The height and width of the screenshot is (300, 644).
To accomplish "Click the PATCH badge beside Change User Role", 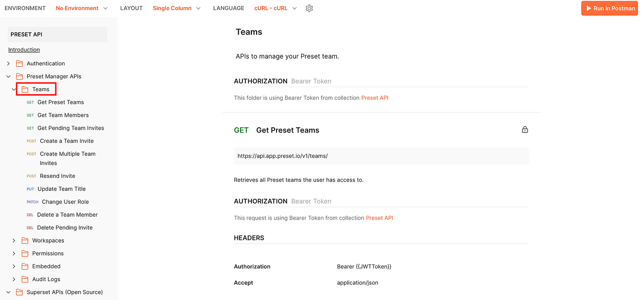I will coord(32,202).
